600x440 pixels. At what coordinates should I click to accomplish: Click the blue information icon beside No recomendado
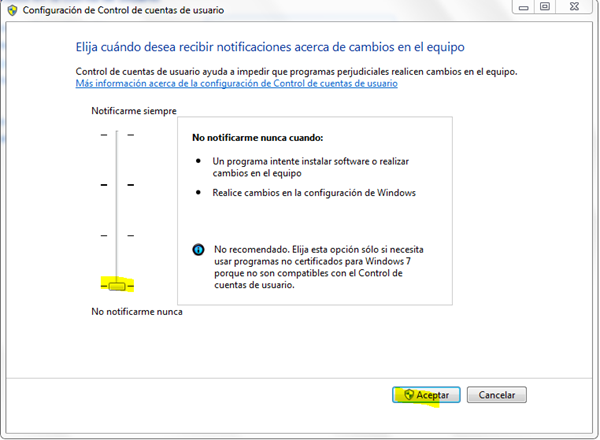[x=198, y=250]
